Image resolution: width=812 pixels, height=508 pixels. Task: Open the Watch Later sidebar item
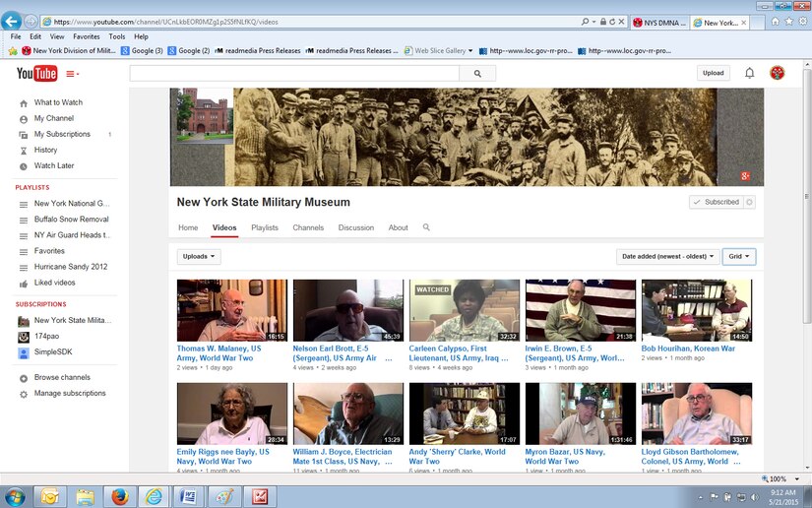click(54, 165)
